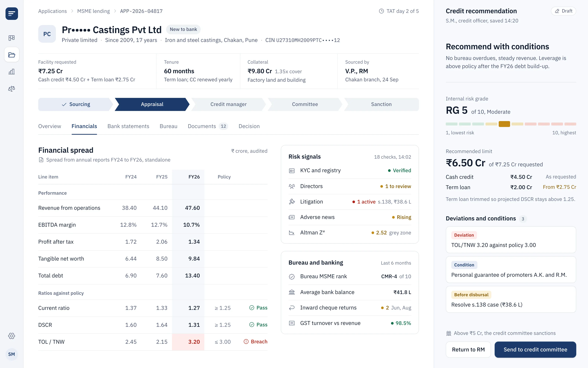This screenshot has width=588, height=368.
Task: Click FY26 TOL/TNW value 3.20
Action: click(194, 342)
